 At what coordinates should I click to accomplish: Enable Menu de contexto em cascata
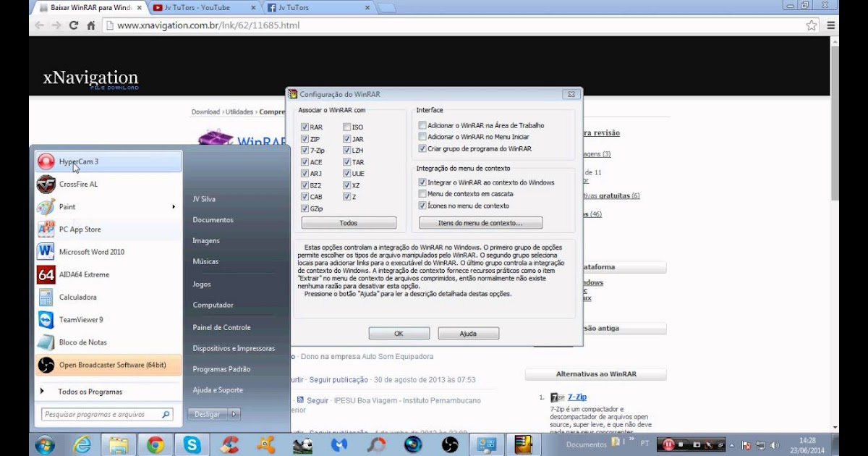(422, 194)
